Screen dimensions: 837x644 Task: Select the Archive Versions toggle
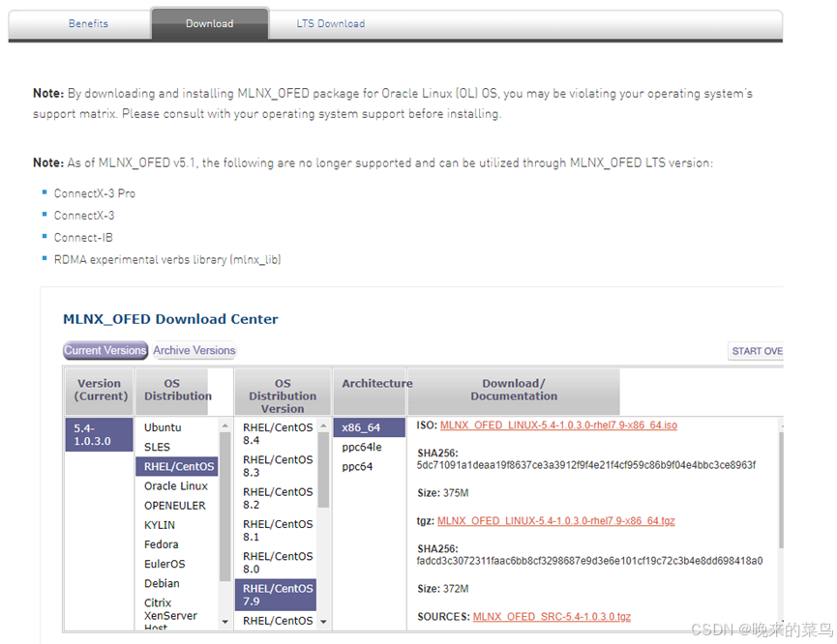[x=194, y=350]
